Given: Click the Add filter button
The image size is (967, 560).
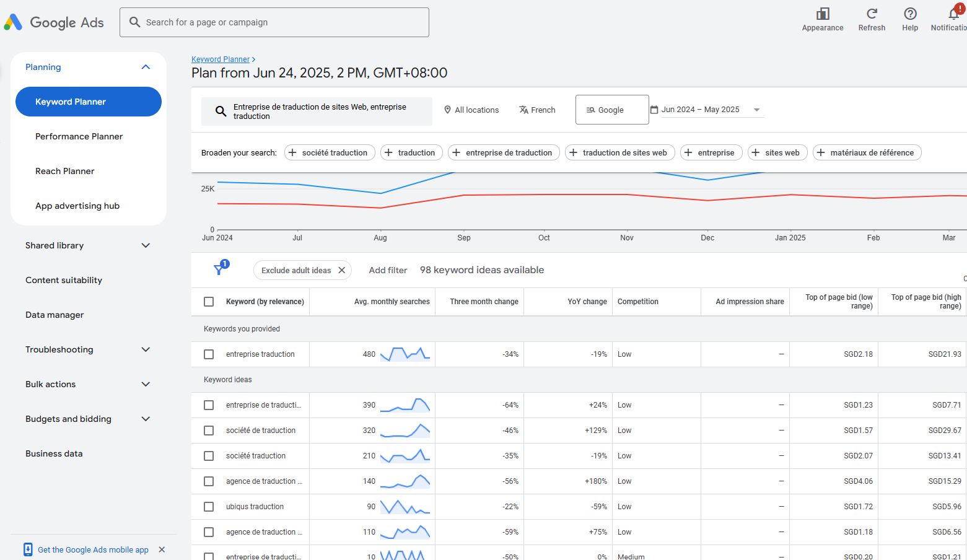Looking at the screenshot, I should pyautogui.click(x=388, y=270).
